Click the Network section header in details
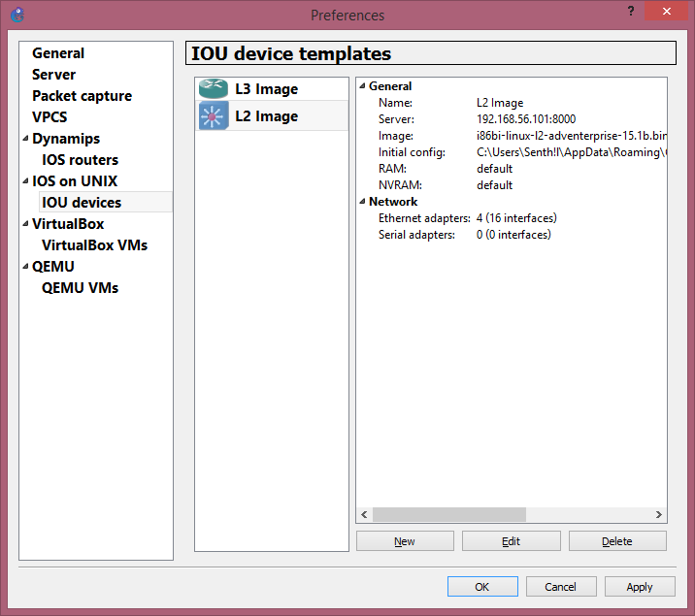This screenshot has width=695, height=616. tap(393, 202)
